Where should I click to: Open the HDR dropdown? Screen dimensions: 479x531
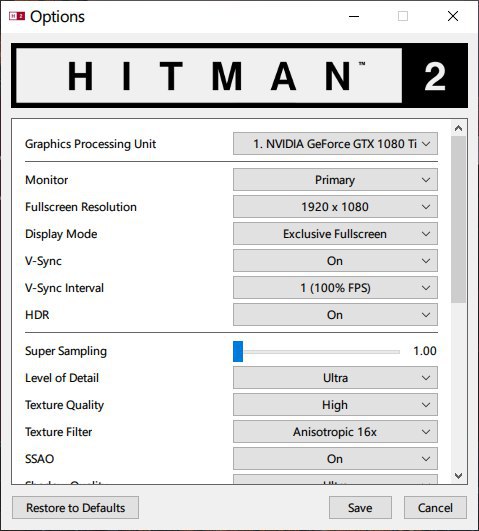click(335, 315)
